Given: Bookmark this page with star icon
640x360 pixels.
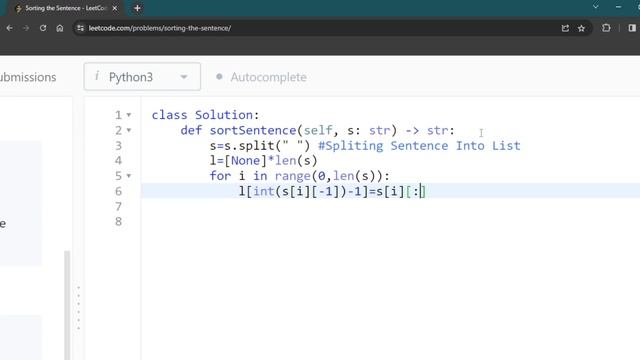Looking at the screenshot, I should [581, 28].
